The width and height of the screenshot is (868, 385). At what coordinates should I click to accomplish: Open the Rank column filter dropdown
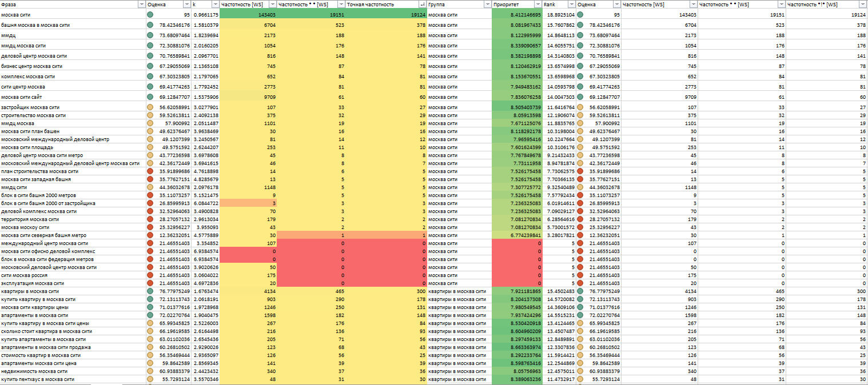(x=572, y=4)
